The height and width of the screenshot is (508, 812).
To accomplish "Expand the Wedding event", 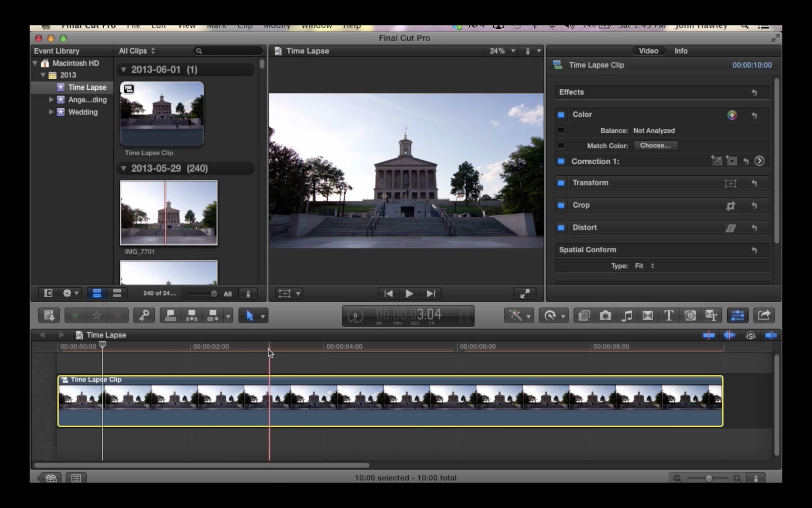I will pyautogui.click(x=51, y=112).
